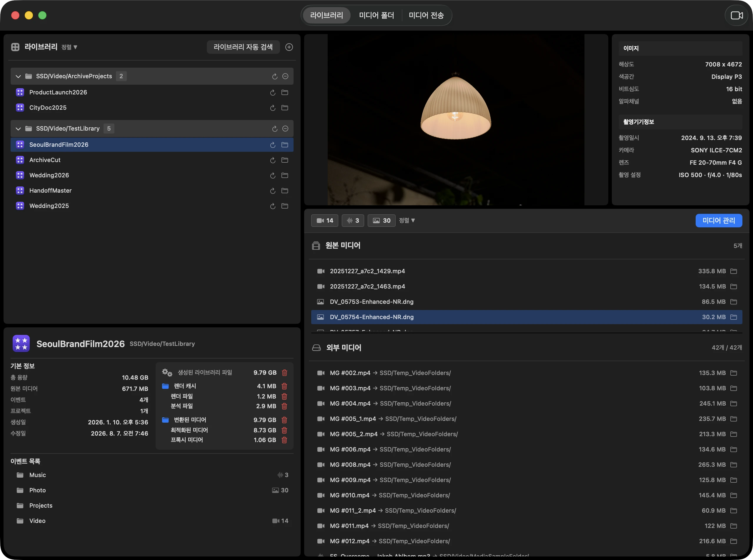753x560 pixels.
Task: Reveal Wedding2026 folder icon
Action: (285, 176)
